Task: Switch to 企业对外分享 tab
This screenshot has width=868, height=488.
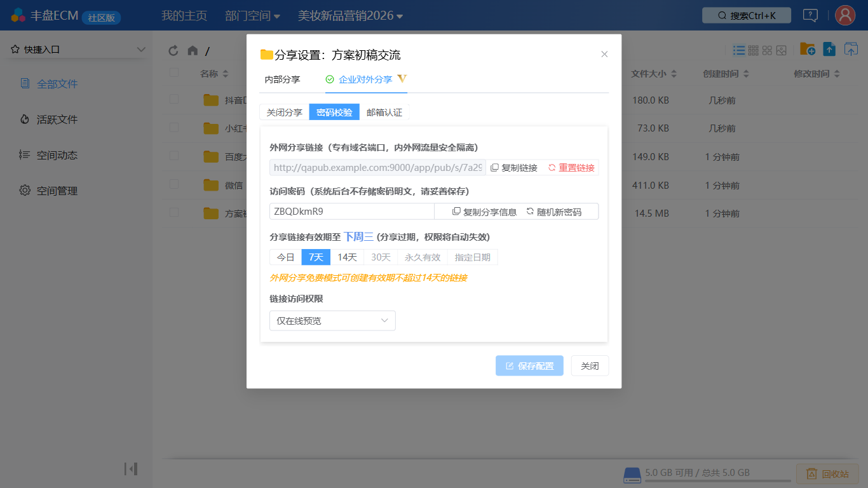Action: [366, 79]
